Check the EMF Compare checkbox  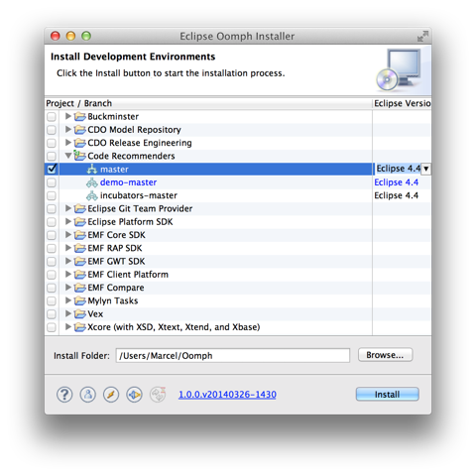52,288
